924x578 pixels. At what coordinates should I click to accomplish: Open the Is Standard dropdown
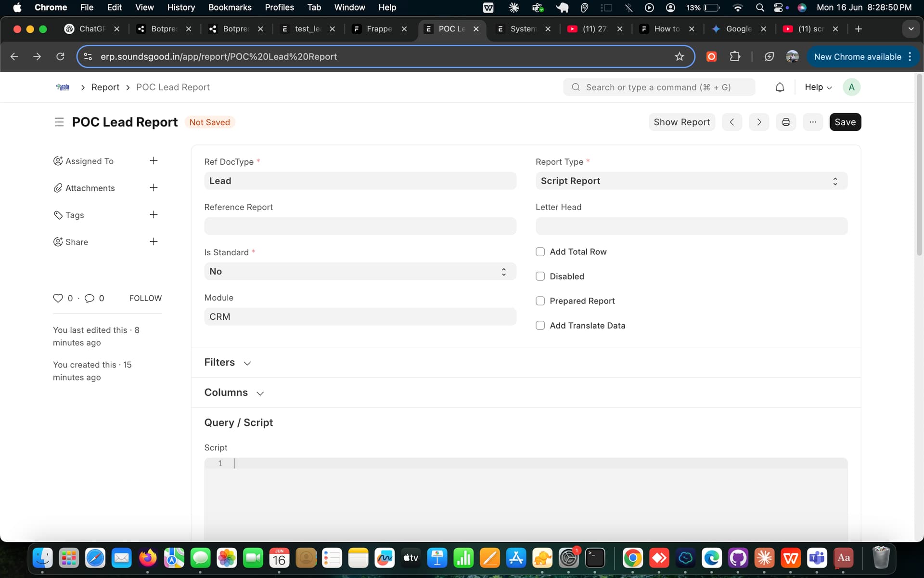click(360, 272)
